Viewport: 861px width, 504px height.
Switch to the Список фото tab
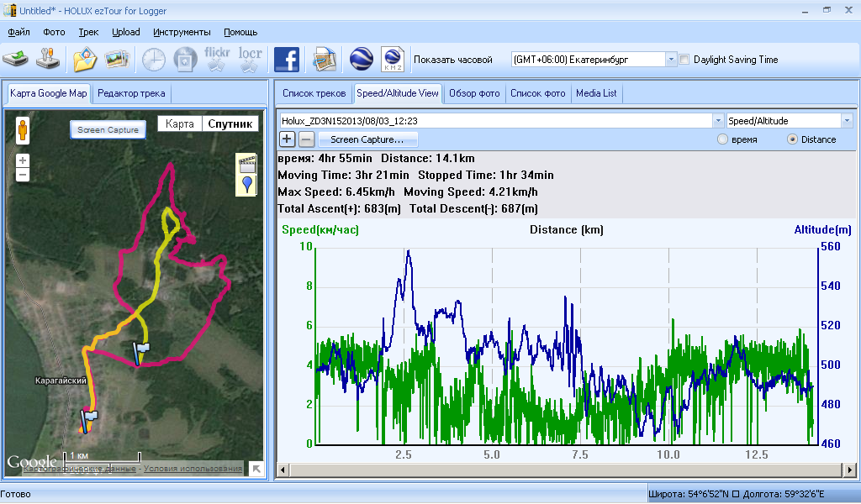pos(537,93)
